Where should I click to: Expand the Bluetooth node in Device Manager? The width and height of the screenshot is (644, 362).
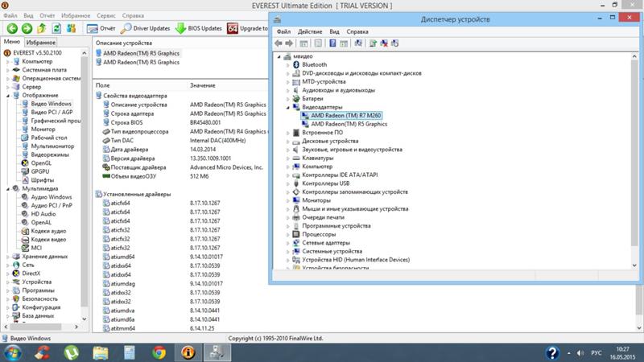point(288,65)
